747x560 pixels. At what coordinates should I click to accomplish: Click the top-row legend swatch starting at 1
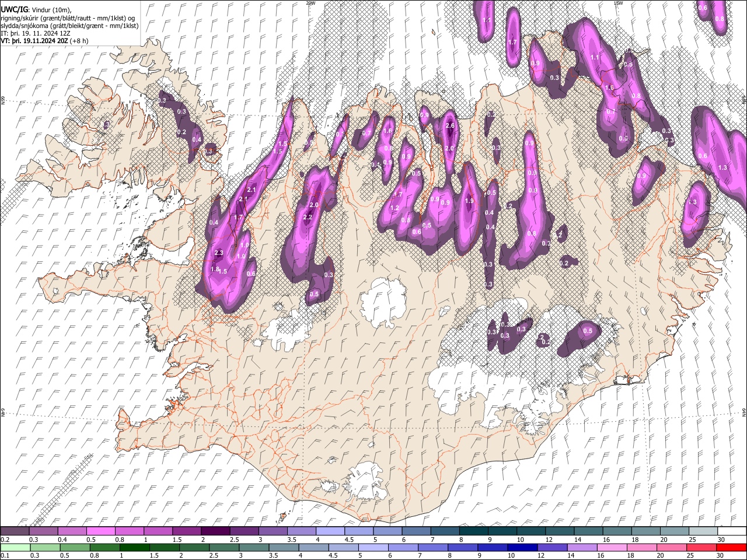(x=158, y=531)
